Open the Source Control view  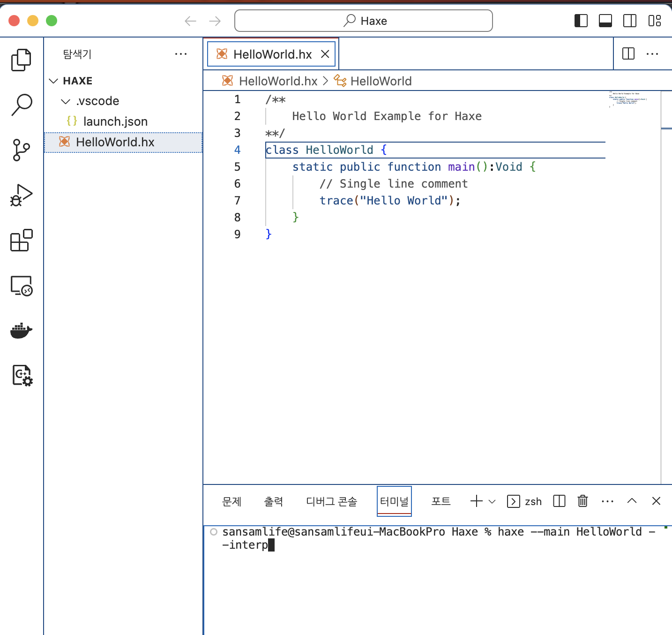coord(21,150)
